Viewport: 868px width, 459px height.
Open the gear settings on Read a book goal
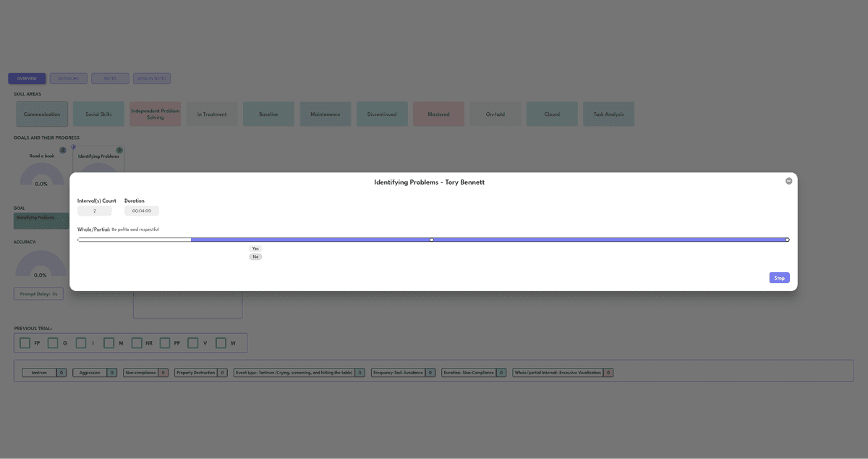click(x=62, y=150)
